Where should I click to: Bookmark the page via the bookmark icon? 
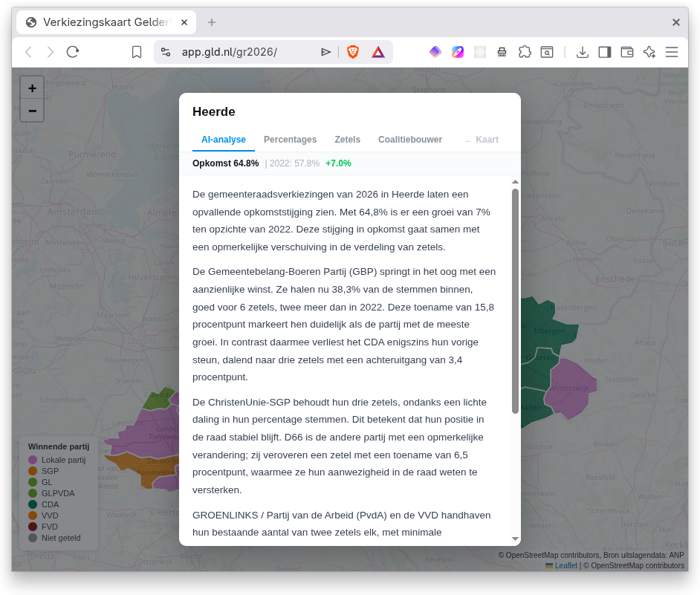(136, 52)
